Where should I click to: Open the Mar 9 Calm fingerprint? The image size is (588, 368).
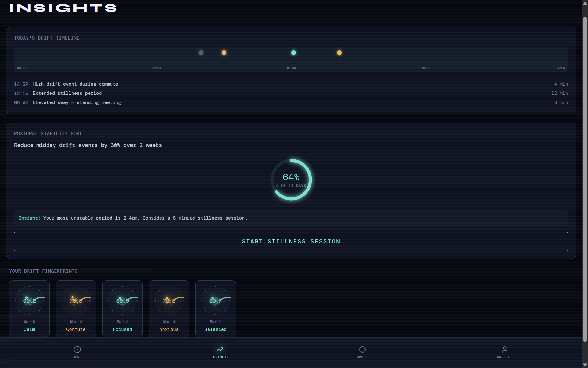click(x=29, y=309)
